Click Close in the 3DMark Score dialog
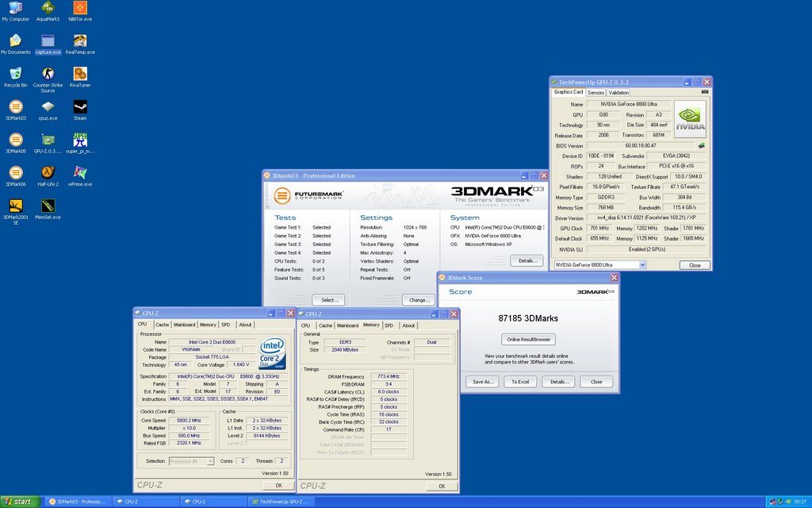 point(596,382)
